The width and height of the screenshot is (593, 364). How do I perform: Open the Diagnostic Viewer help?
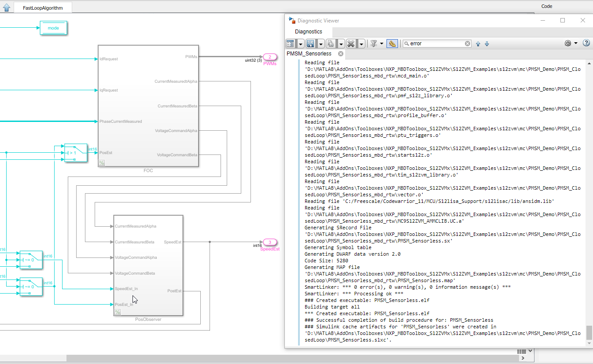pos(586,44)
